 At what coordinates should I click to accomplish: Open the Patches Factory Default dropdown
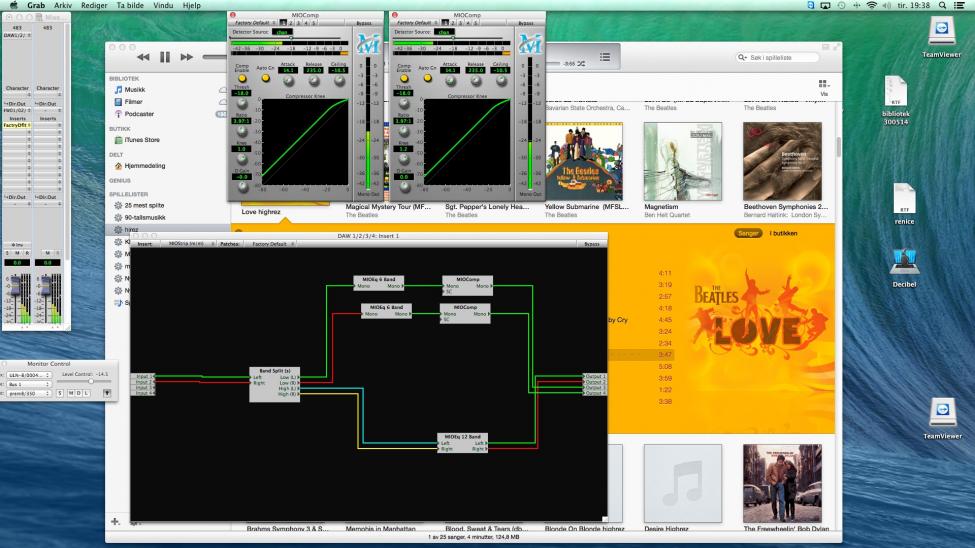coord(272,244)
